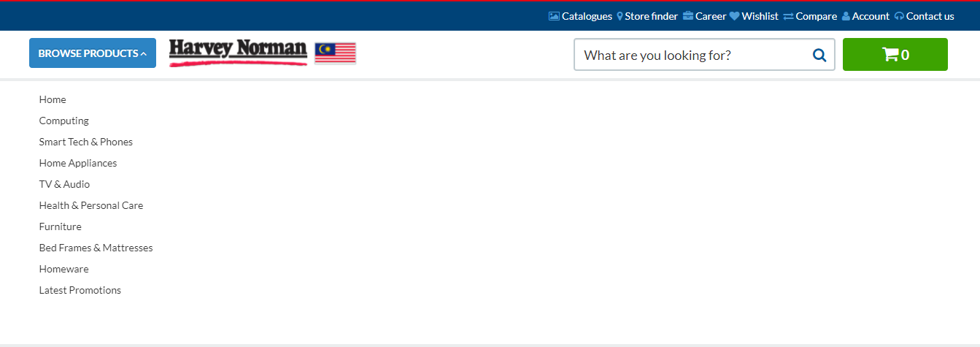Click the Career briefcase icon

pos(688,16)
